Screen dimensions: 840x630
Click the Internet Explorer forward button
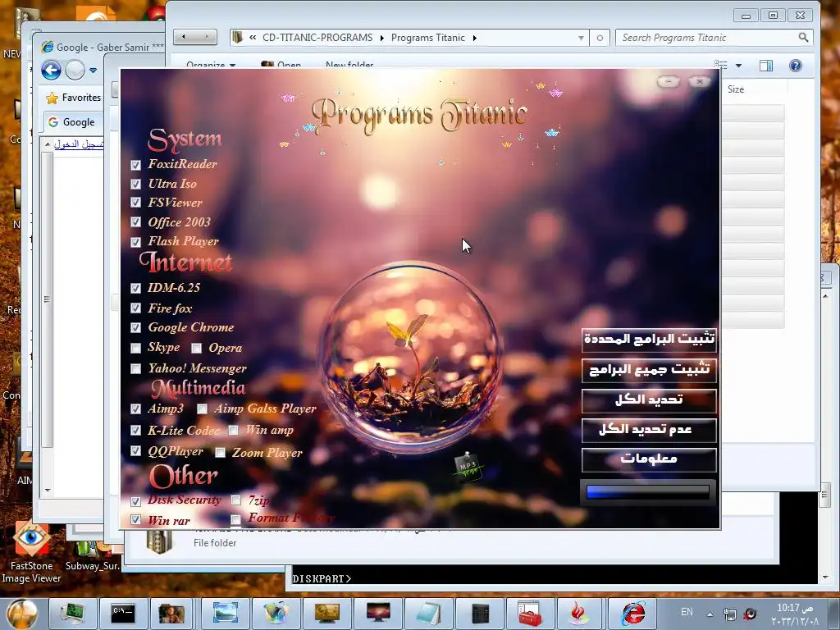[x=75, y=71]
